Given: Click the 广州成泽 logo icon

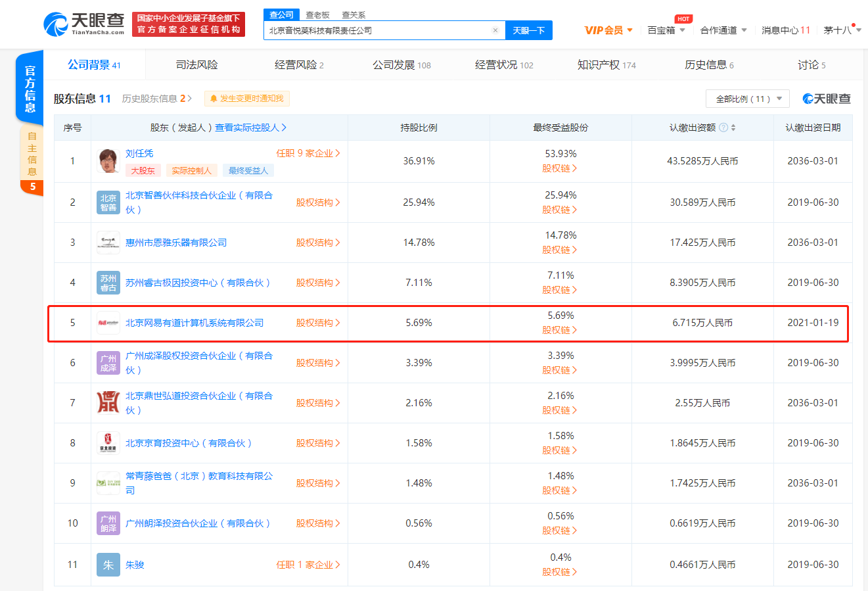Looking at the screenshot, I should point(108,363).
